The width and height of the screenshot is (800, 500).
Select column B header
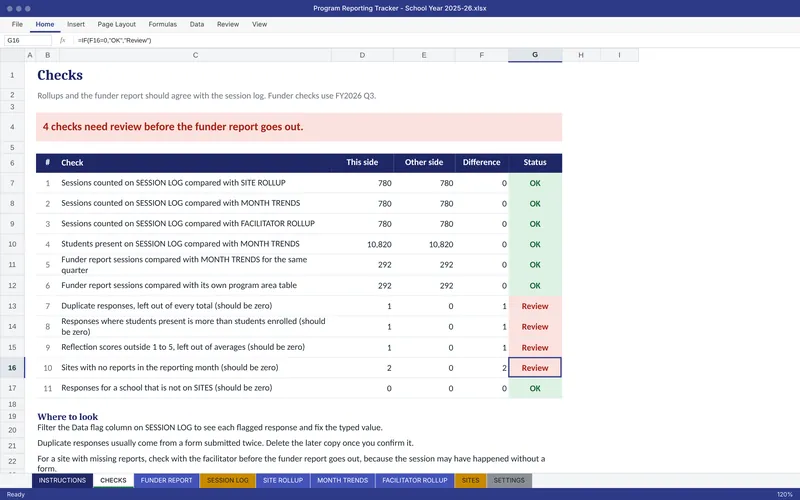click(x=47, y=55)
